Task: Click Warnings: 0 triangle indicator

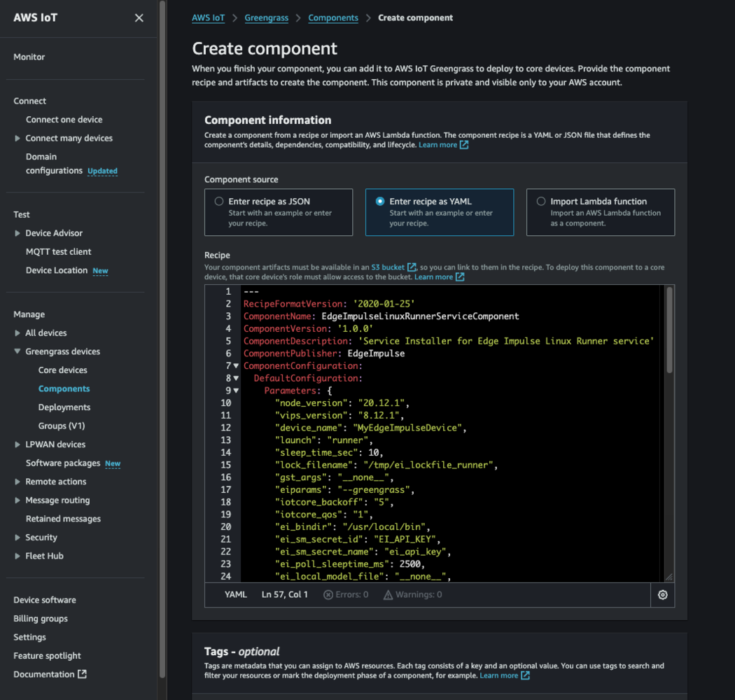Action: pos(388,594)
